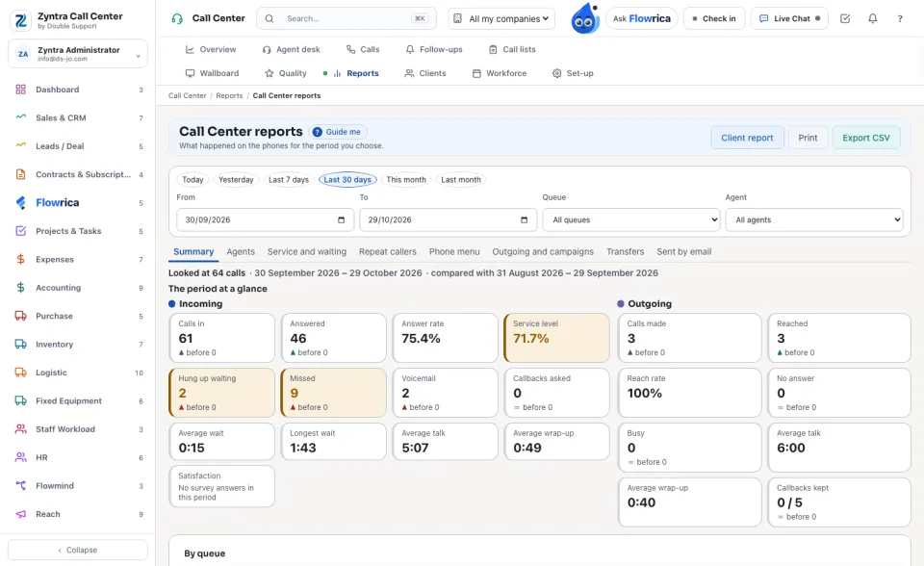Select the Today period chip

tap(192, 180)
